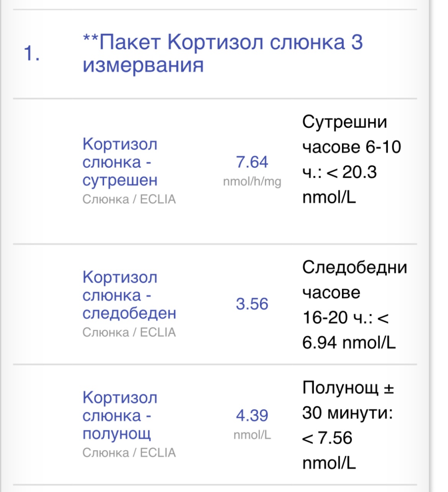Select Слюнка / ECLIA under the afternoon test
Screen dimensions: 448x492
pos(129,332)
